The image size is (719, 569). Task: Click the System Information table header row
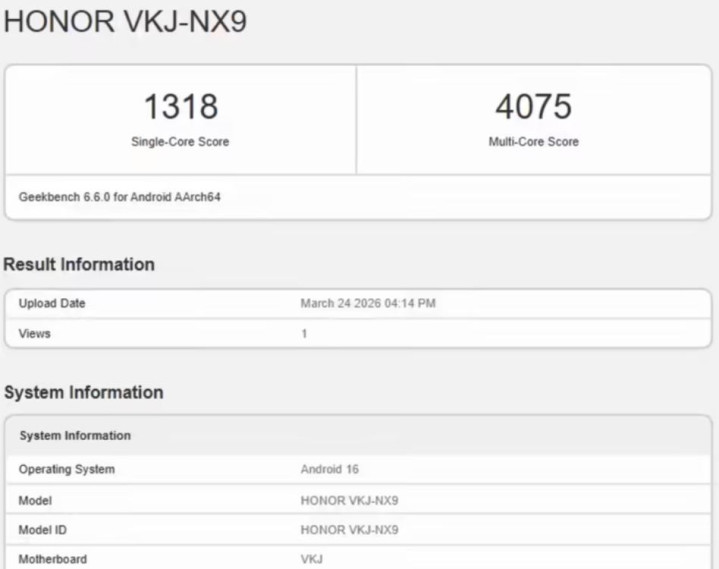click(x=358, y=436)
